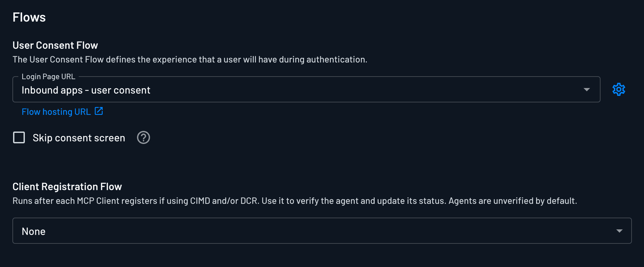Click the 'Use it to verify the agent' sentence

click(x=354, y=201)
